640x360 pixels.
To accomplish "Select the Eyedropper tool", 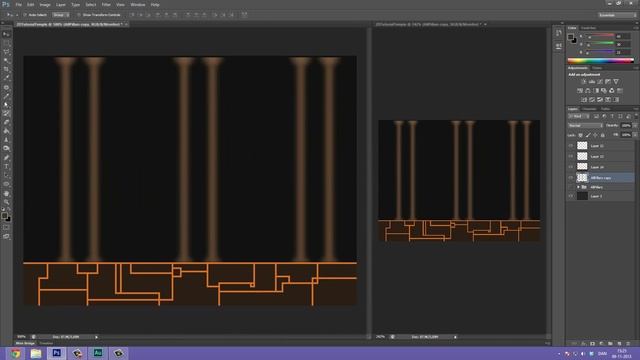I will point(6,78).
